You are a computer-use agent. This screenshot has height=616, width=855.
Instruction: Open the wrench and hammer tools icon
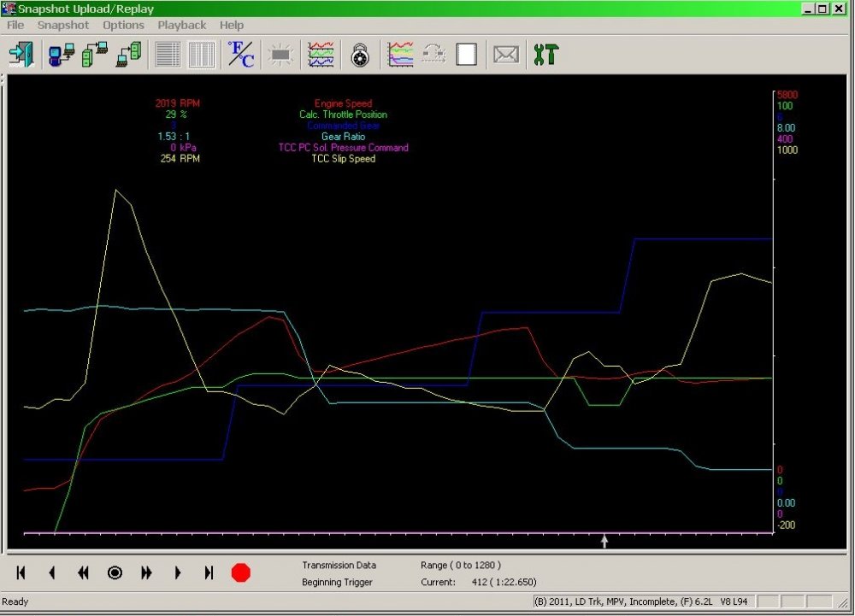[545, 55]
